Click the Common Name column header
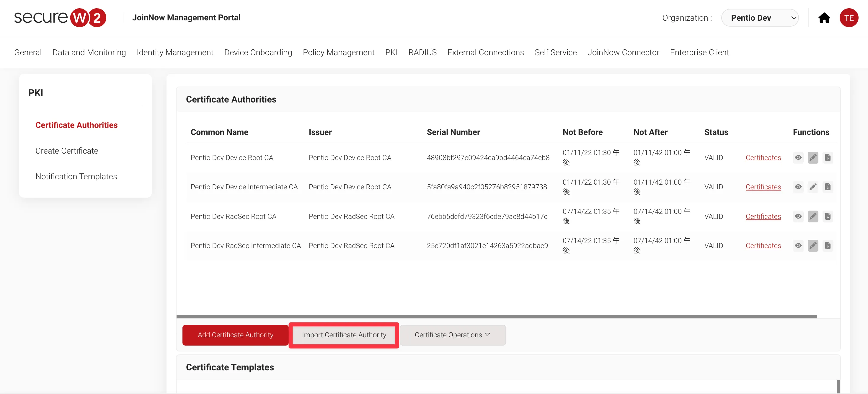This screenshot has width=868, height=394. [x=219, y=132]
